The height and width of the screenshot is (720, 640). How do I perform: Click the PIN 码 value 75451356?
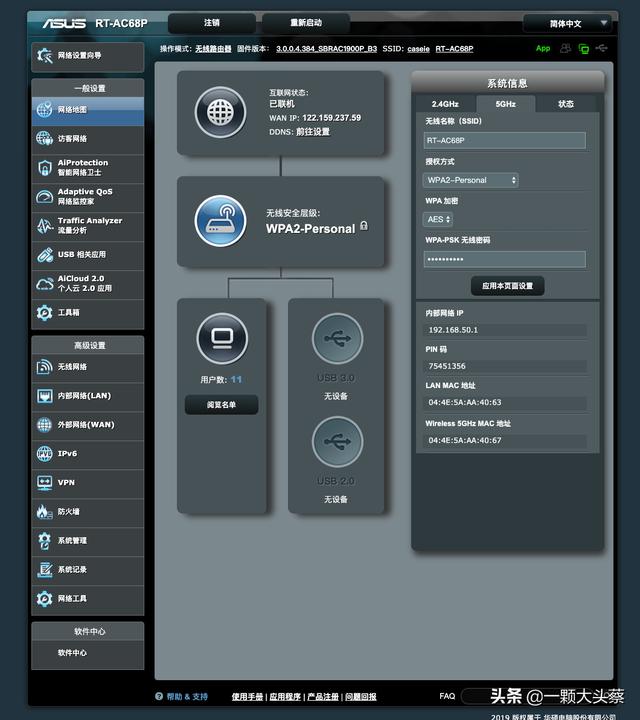pyautogui.click(x=447, y=366)
